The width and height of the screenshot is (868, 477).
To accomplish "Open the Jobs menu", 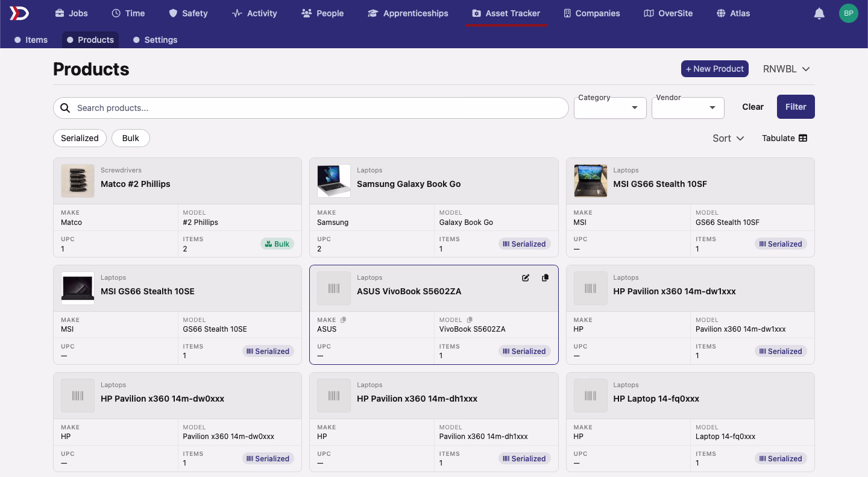I will (x=71, y=13).
